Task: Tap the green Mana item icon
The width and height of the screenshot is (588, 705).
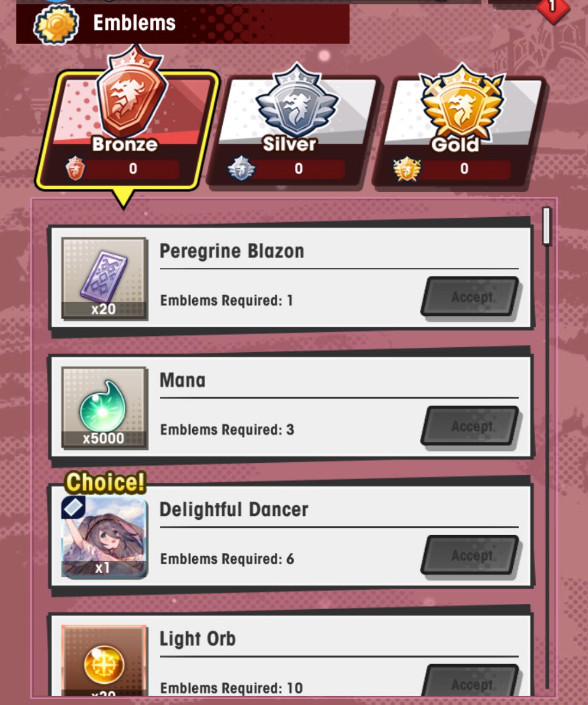Action: [104, 407]
